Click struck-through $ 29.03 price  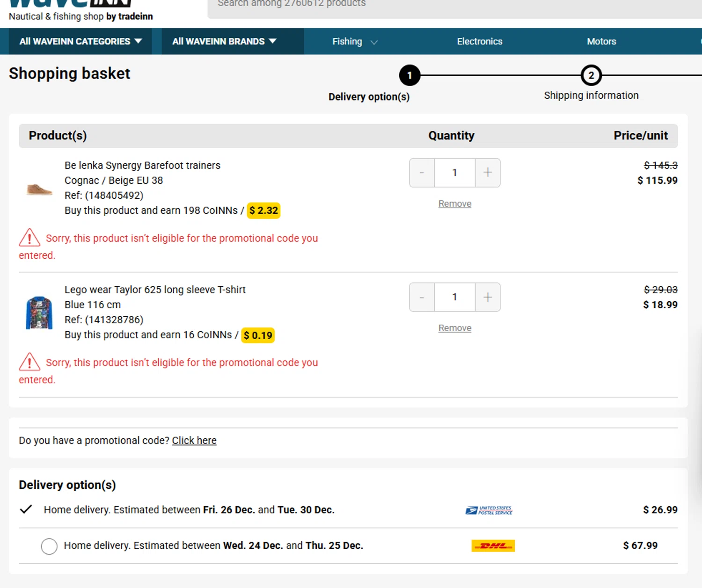click(x=660, y=290)
